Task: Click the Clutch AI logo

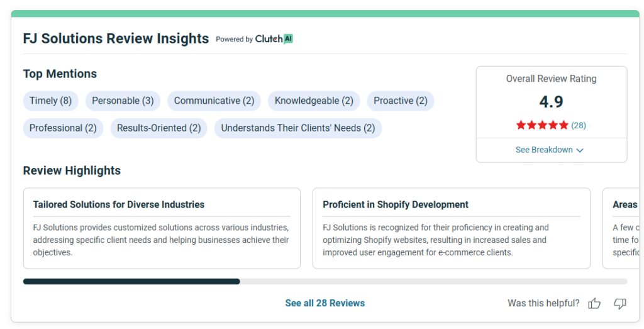Action: point(274,39)
